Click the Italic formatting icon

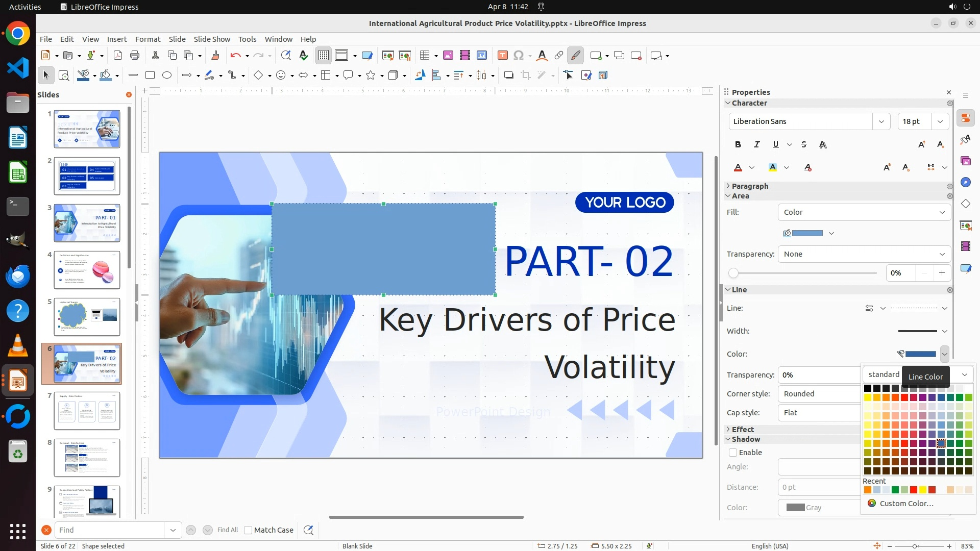tap(757, 145)
